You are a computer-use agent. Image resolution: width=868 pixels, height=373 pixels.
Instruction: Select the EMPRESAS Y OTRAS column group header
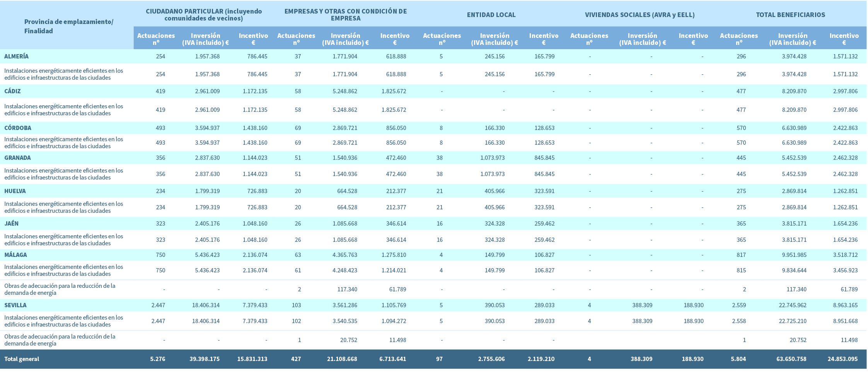tap(345, 15)
